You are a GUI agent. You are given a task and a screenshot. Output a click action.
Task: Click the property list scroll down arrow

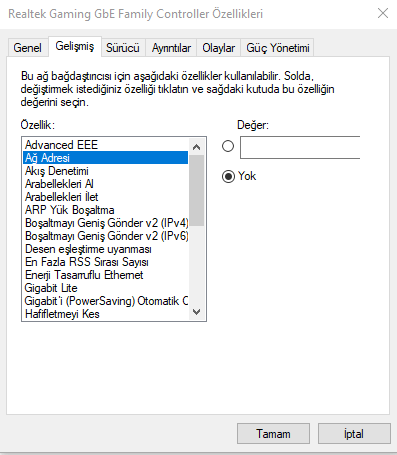point(197,312)
